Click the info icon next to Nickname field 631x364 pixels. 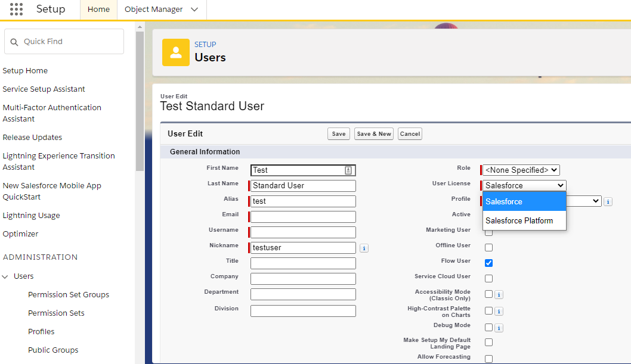[x=364, y=248]
